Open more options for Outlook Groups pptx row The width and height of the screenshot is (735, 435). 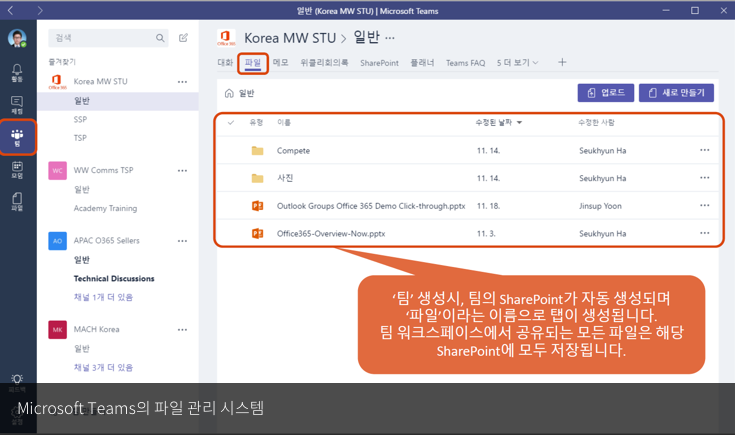[705, 206]
